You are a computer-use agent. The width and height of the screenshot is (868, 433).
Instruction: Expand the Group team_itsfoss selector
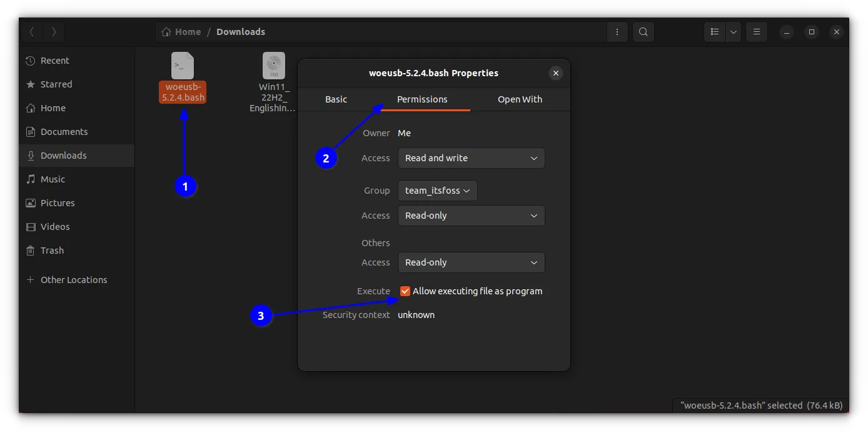(x=437, y=191)
